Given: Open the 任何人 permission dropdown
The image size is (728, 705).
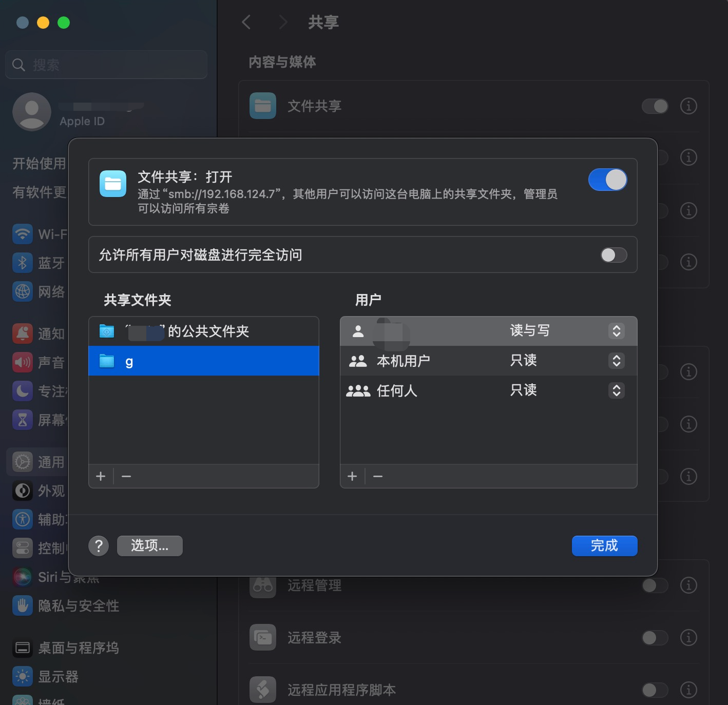Looking at the screenshot, I should (616, 391).
